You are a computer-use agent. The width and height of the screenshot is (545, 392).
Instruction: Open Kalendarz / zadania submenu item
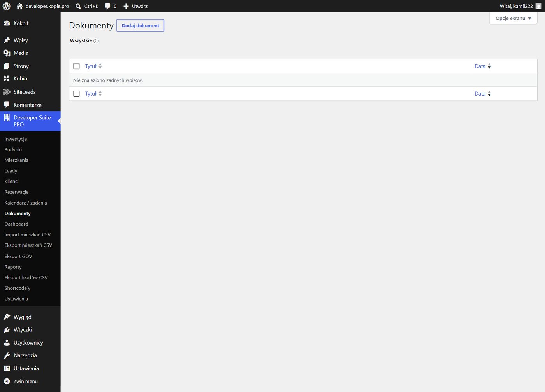pos(26,203)
